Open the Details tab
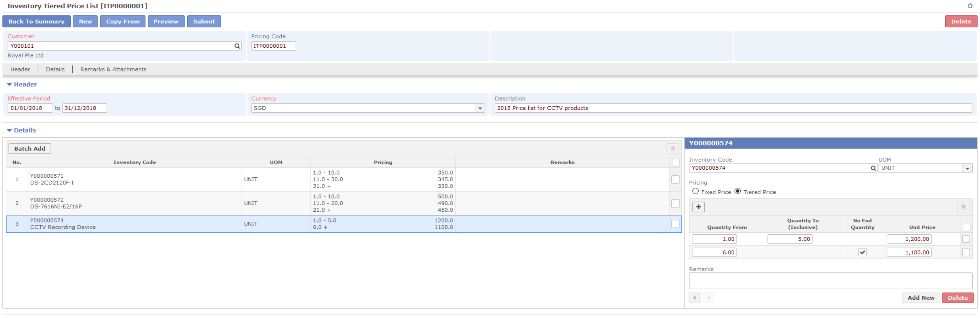Viewport: 980px width, 318px height. point(55,69)
